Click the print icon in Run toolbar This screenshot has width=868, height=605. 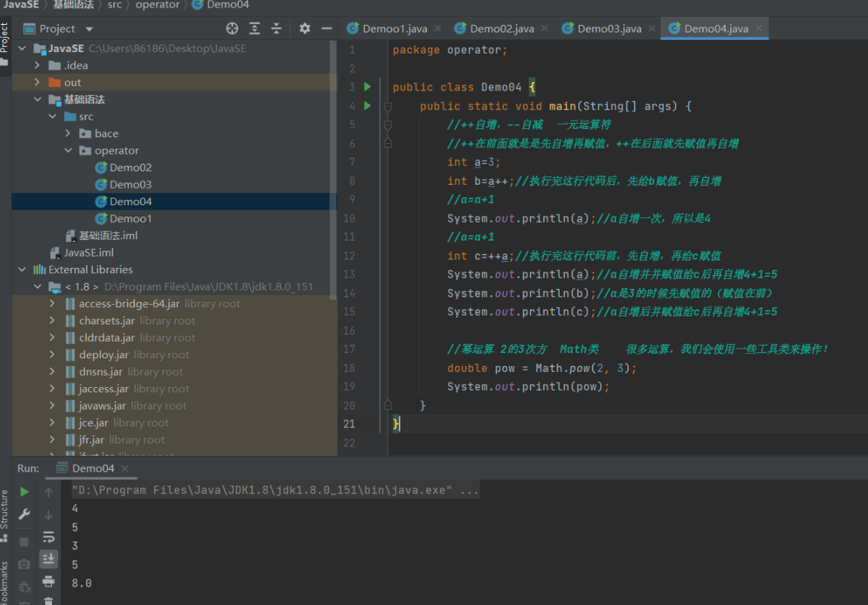coord(48,581)
